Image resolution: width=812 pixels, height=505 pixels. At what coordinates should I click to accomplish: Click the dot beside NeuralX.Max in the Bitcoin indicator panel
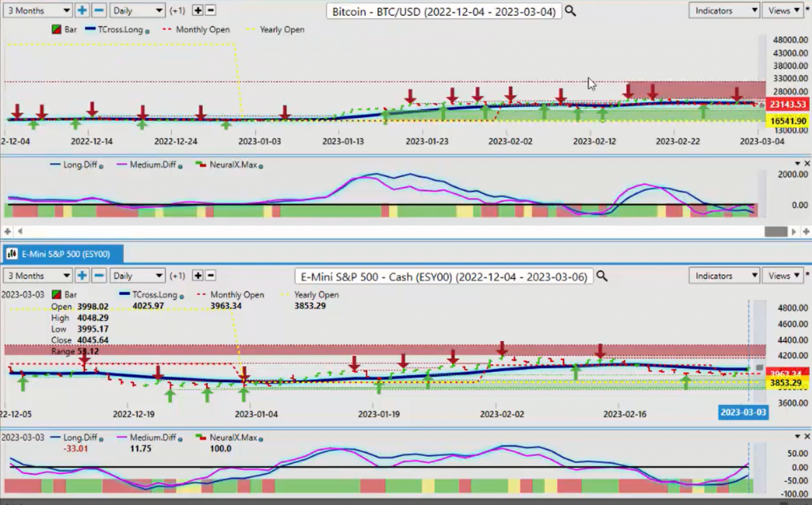click(260, 166)
